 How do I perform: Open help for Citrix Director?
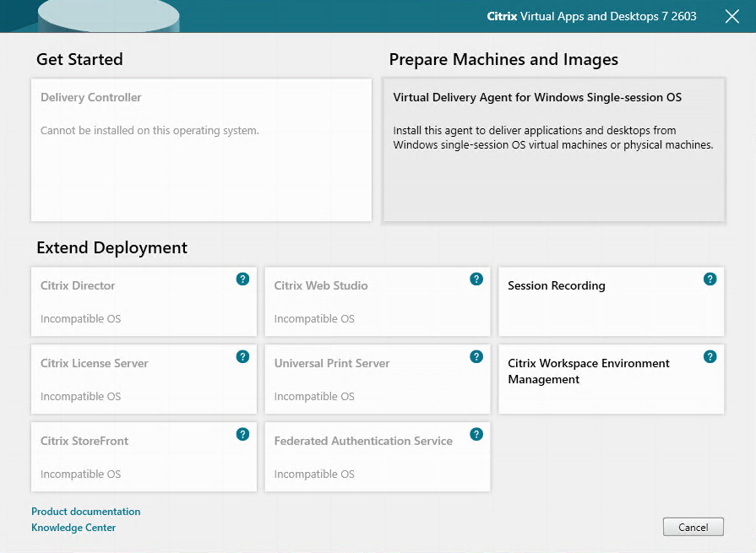pos(242,279)
